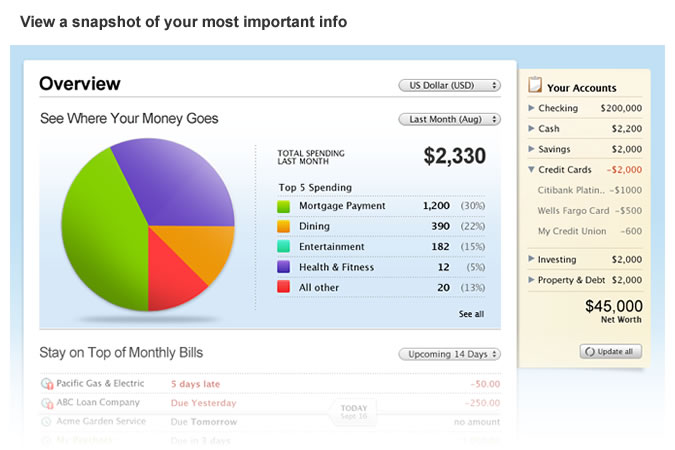Image resolution: width=675 pixels, height=450 pixels.
Task: Click the red All other color swatch
Action: pos(283,287)
